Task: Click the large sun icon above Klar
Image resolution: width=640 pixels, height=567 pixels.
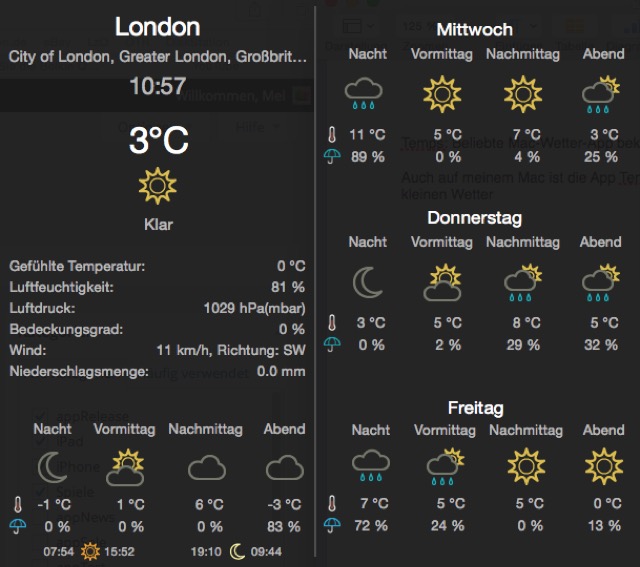Action: tap(157, 186)
